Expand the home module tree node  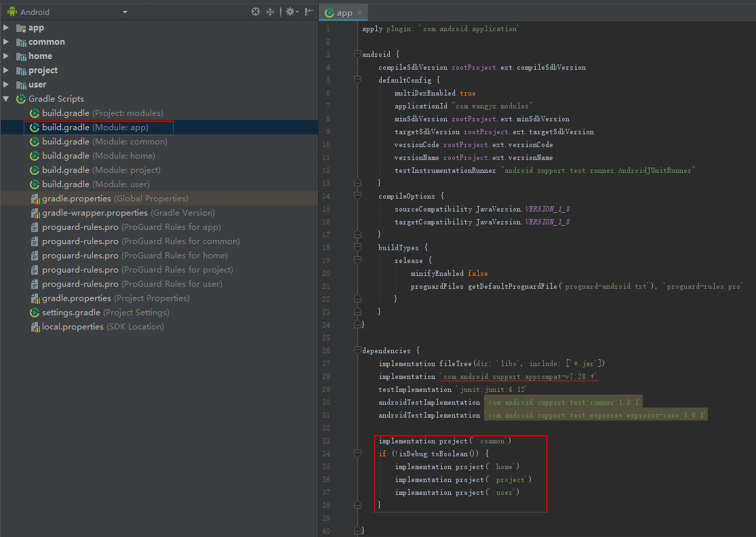6,56
